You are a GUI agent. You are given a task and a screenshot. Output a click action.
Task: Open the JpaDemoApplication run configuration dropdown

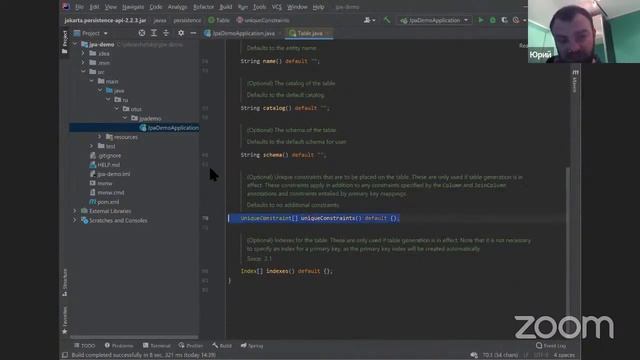(x=434, y=20)
